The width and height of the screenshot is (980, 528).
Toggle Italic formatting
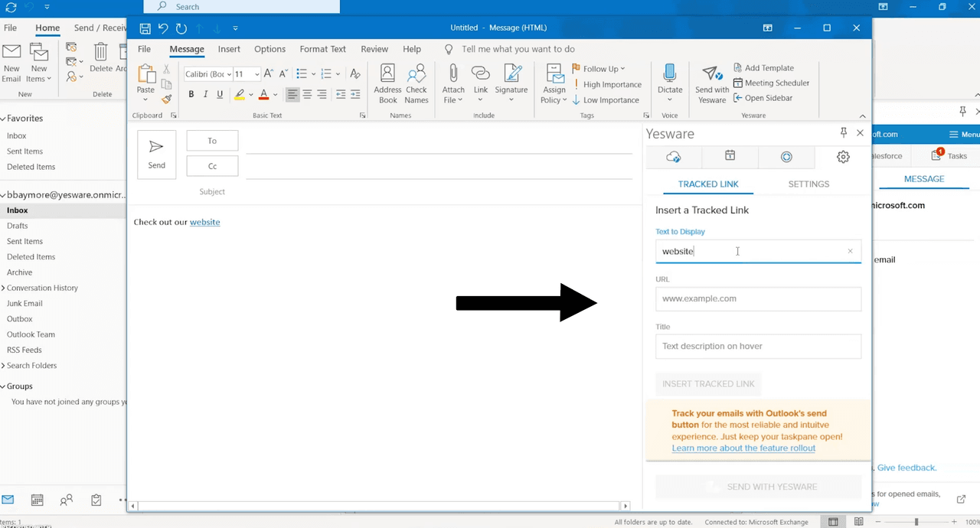point(206,95)
